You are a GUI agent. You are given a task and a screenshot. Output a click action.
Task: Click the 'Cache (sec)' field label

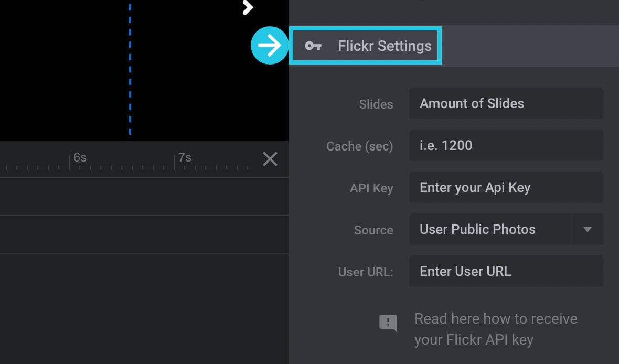coord(360,146)
